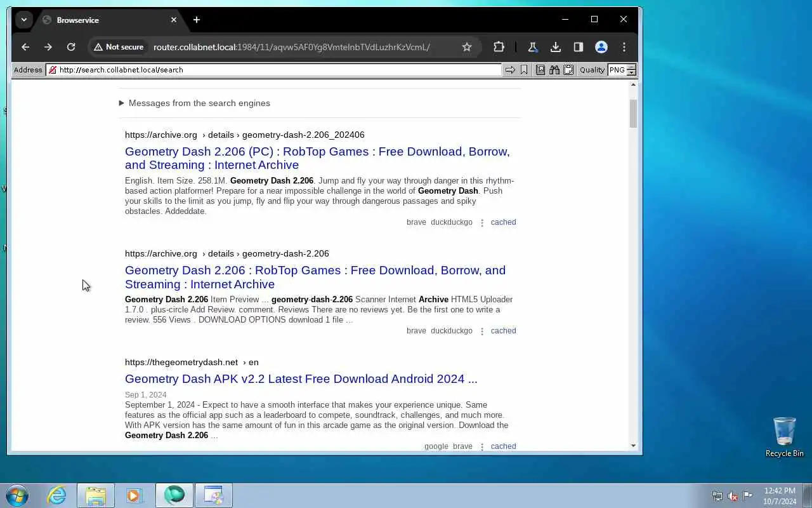The height and width of the screenshot is (508, 812).
Task: Open Action Center flag icon
Action: [748, 496]
